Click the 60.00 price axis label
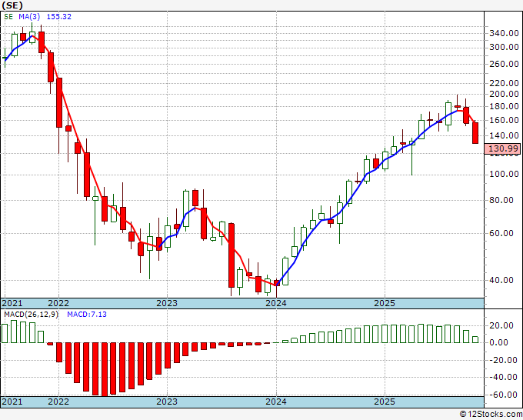Screen dimensions: 523x420 tap(501, 233)
